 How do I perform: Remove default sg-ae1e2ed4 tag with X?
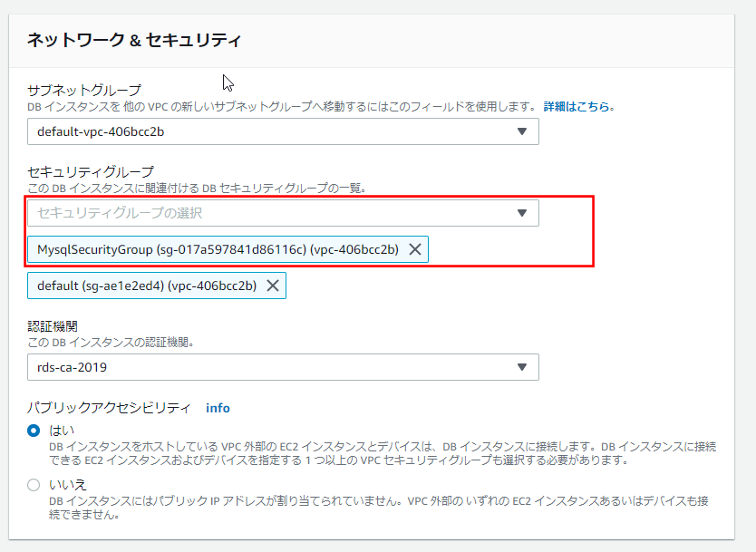click(x=273, y=286)
